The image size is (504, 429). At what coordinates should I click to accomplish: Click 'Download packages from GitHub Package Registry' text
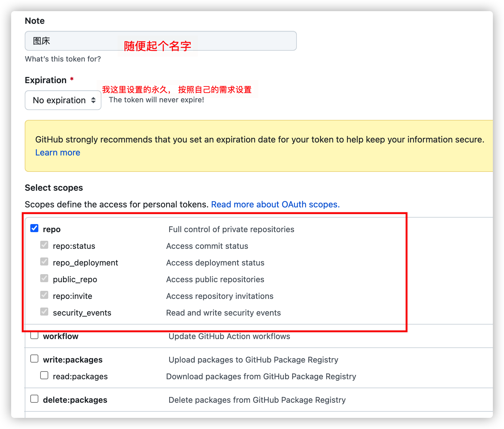261,376
